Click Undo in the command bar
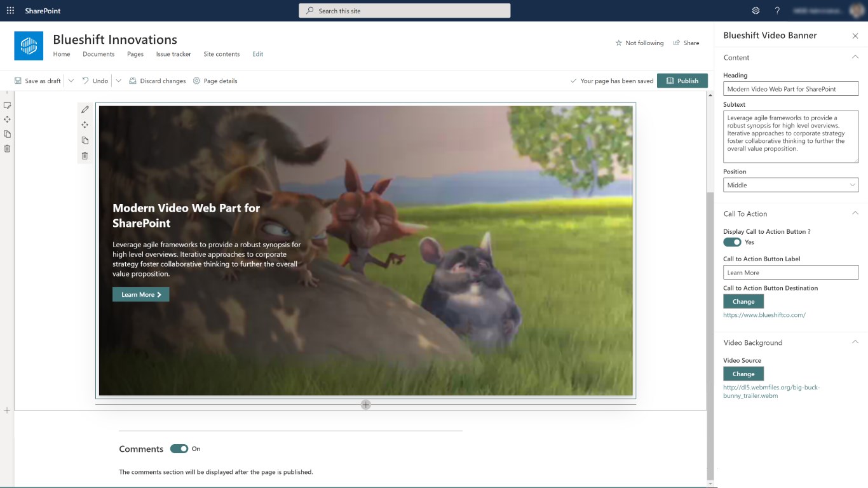This screenshot has width=868, height=488. click(x=95, y=81)
